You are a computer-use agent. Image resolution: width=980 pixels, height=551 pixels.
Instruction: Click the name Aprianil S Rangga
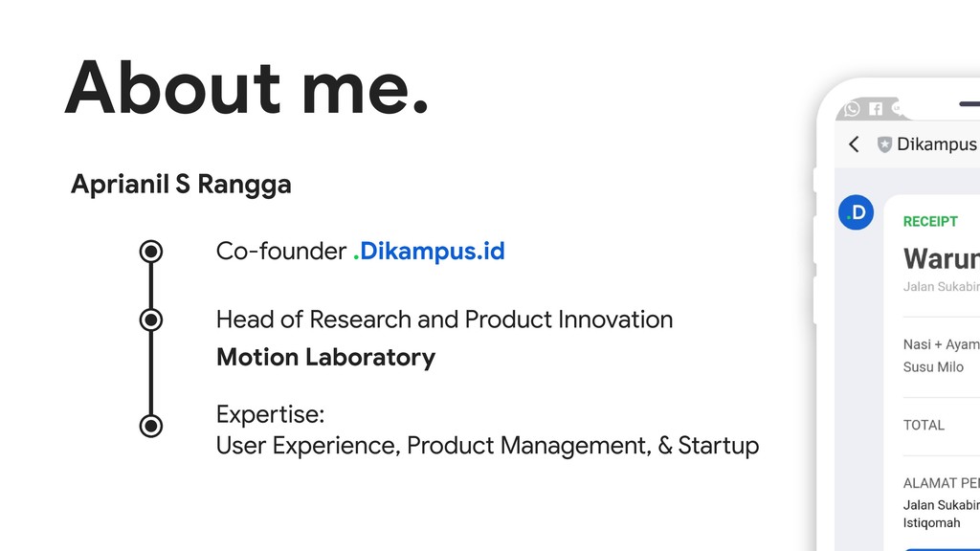pyautogui.click(x=181, y=185)
